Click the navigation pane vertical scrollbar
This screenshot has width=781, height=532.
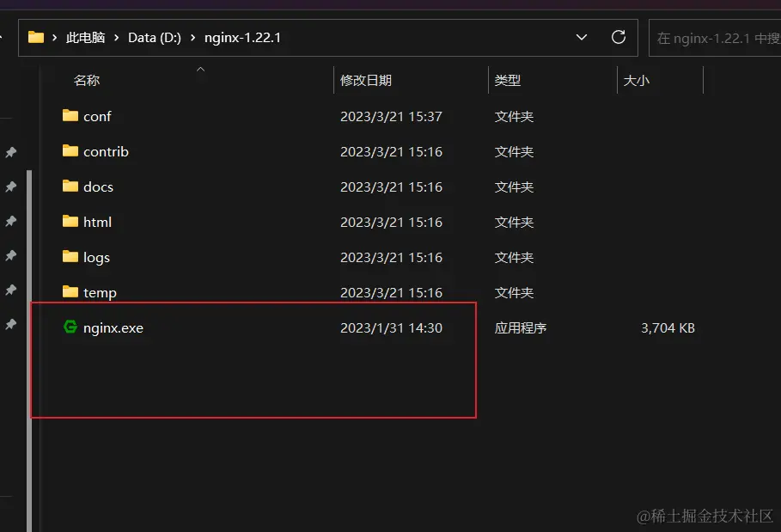click(x=29, y=351)
